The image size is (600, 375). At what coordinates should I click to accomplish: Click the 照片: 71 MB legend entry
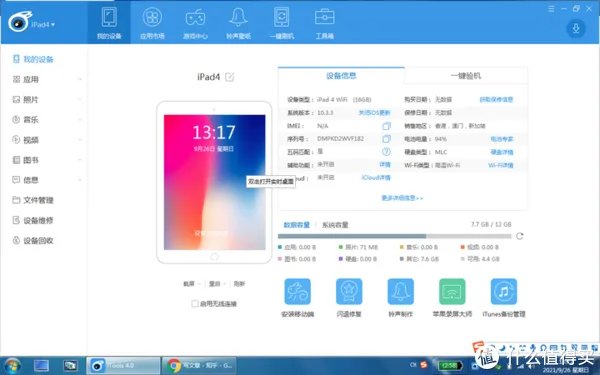[x=358, y=247]
